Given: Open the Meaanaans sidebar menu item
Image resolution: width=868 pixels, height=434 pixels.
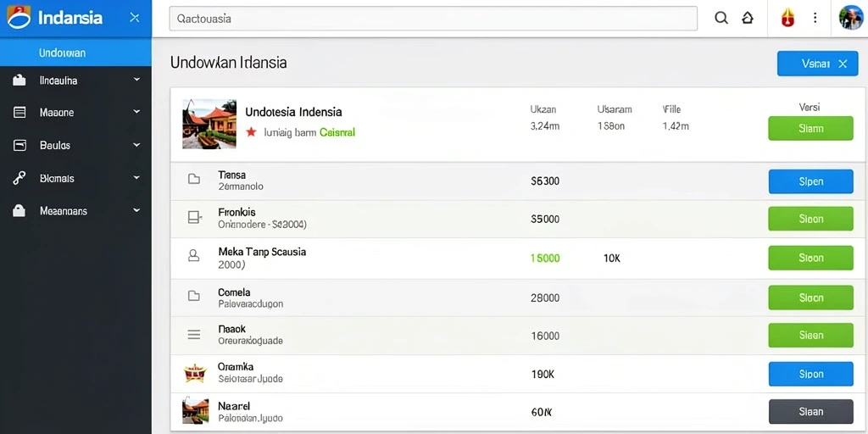Looking at the screenshot, I should (75, 211).
